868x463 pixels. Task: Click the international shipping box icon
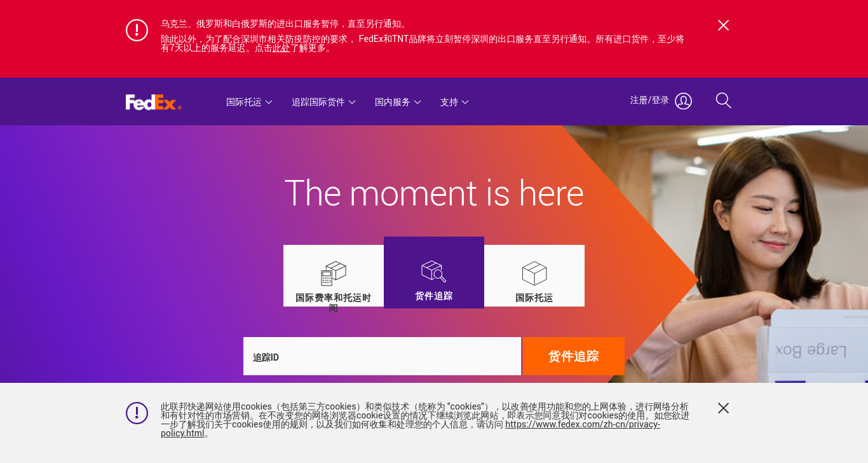[x=534, y=273]
